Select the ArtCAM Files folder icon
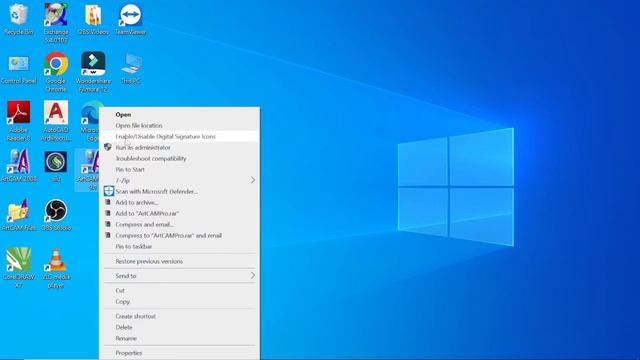The height and width of the screenshot is (360, 640). [18, 211]
